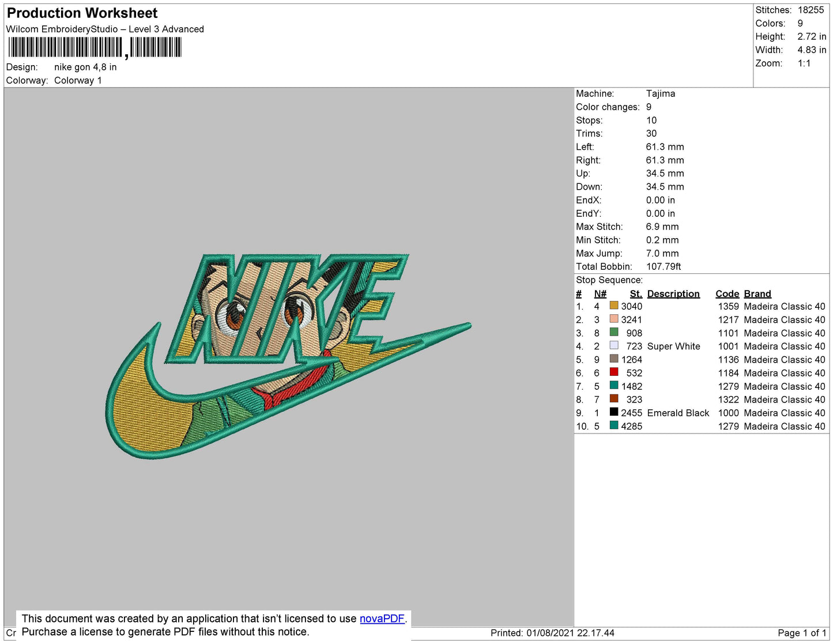Select the brown swatch for stitch count 323
The width and height of the screenshot is (833, 644).
pos(614,398)
